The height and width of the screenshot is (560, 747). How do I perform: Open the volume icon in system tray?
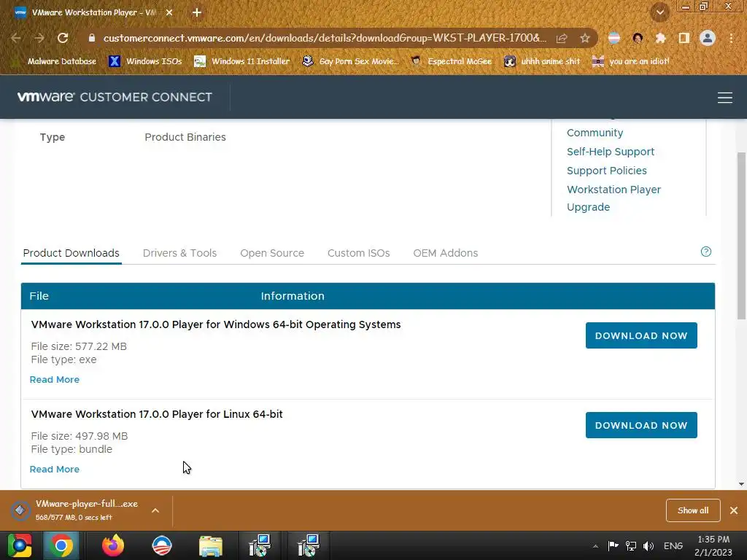pos(649,545)
